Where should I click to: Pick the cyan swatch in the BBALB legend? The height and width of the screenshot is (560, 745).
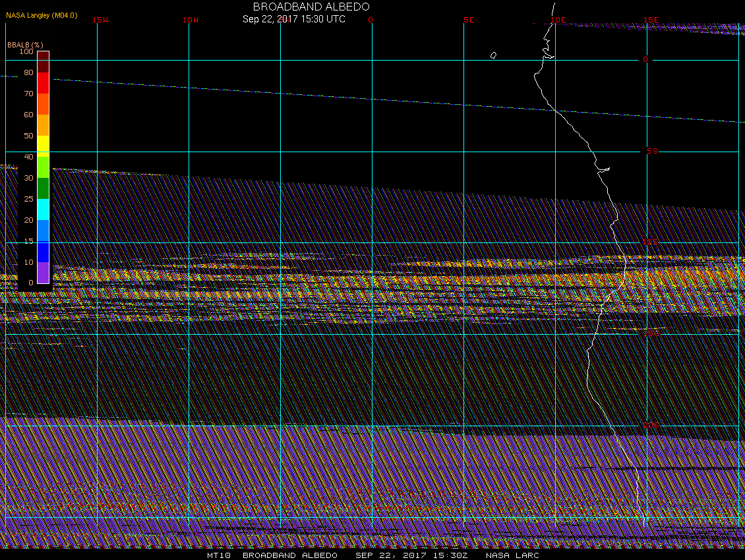coord(43,210)
